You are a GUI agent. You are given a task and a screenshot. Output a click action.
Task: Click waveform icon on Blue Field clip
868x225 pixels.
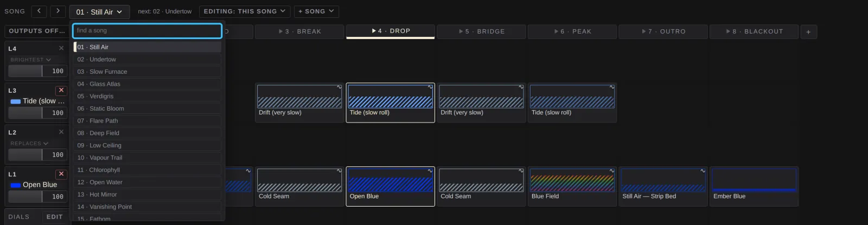click(x=612, y=171)
